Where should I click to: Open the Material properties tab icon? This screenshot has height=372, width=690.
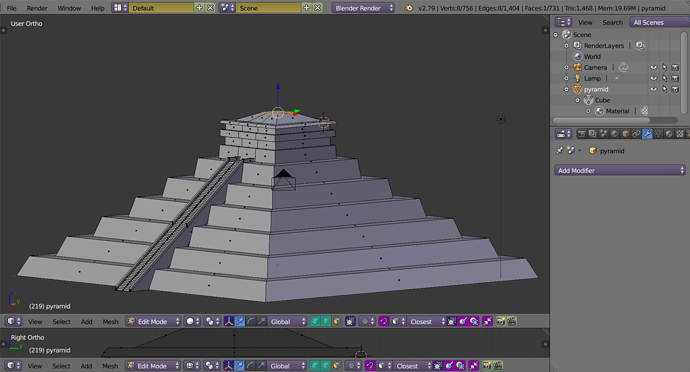click(669, 134)
